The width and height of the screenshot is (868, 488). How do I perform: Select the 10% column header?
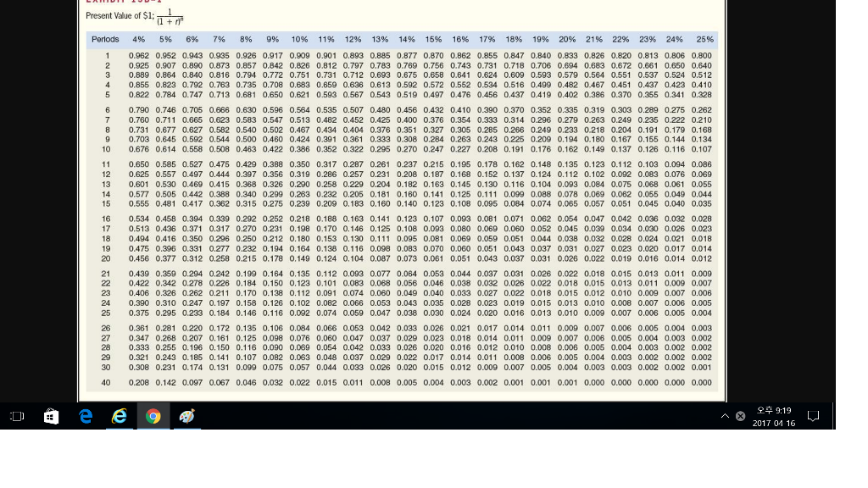[x=299, y=39]
